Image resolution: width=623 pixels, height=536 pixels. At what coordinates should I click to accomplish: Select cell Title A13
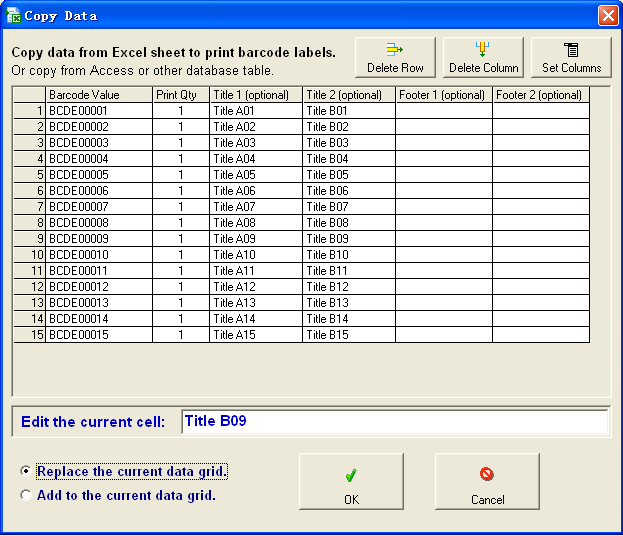tap(256, 303)
